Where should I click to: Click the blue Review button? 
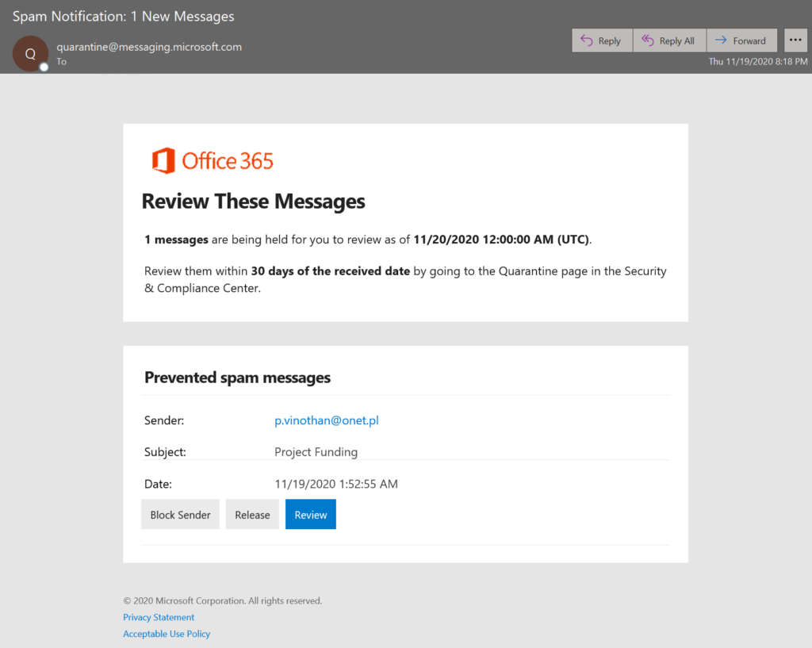coord(310,514)
